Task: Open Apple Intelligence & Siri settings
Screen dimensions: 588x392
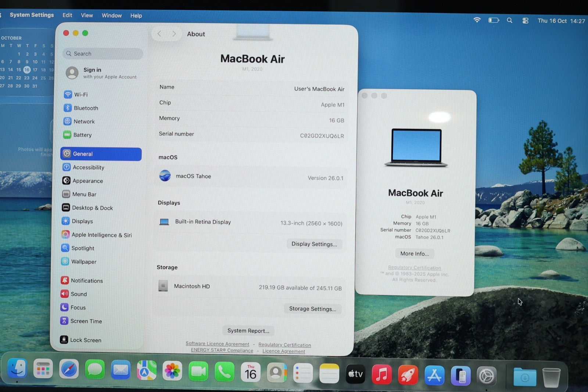Action: tap(101, 235)
